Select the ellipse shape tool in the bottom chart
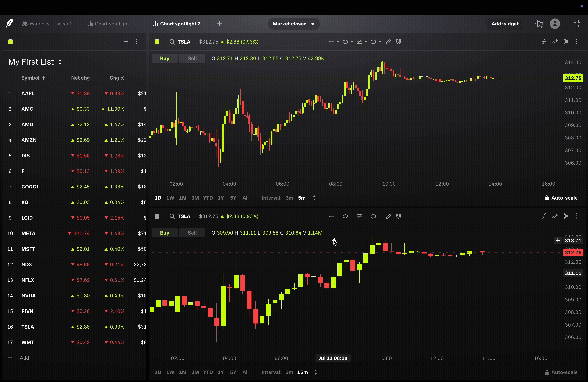Viewport: 588px width, 382px height. (345, 216)
